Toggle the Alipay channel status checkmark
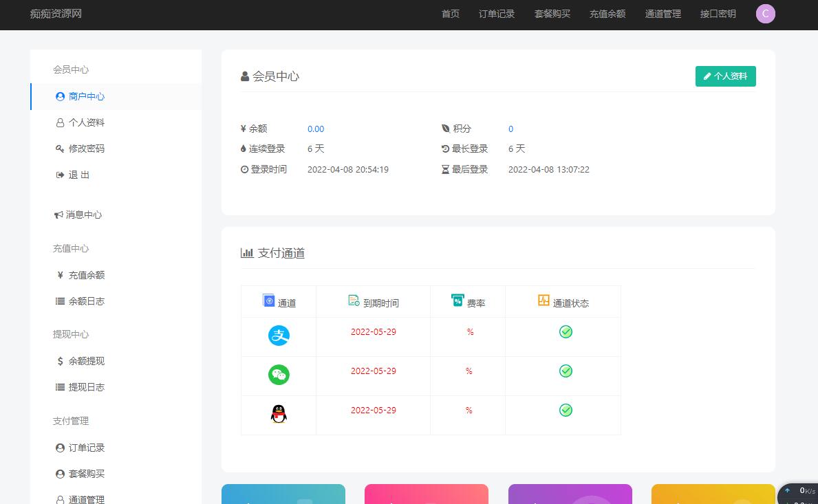The width and height of the screenshot is (818, 504). coord(565,332)
